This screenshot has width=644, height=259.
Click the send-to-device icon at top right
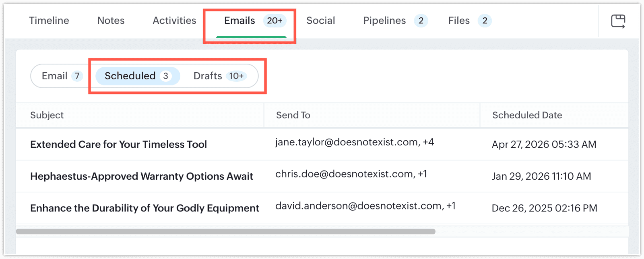pyautogui.click(x=618, y=21)
